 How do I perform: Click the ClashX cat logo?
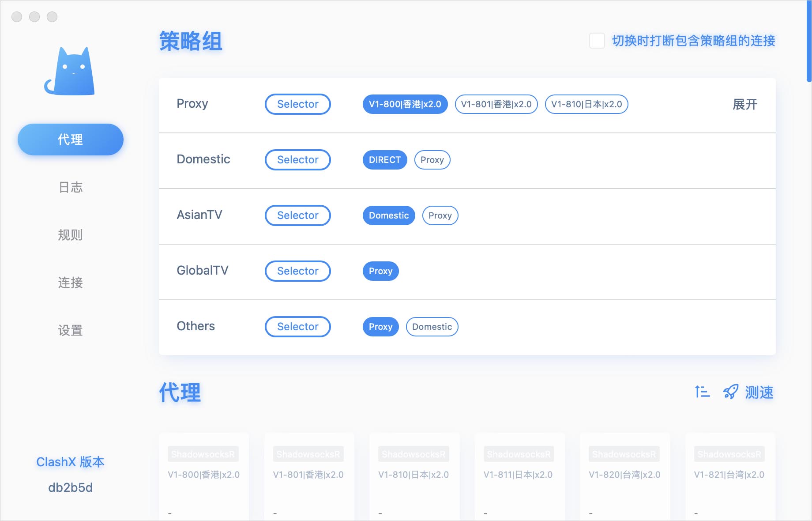point(70,72)
